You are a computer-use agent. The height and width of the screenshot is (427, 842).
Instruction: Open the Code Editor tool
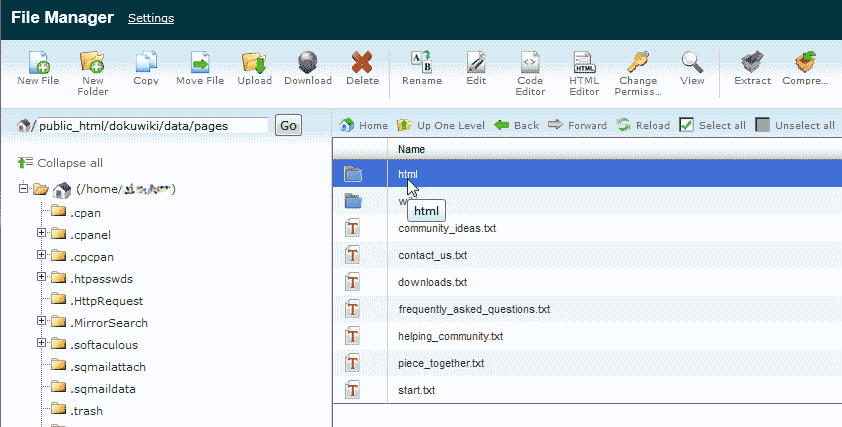point(531,62)
